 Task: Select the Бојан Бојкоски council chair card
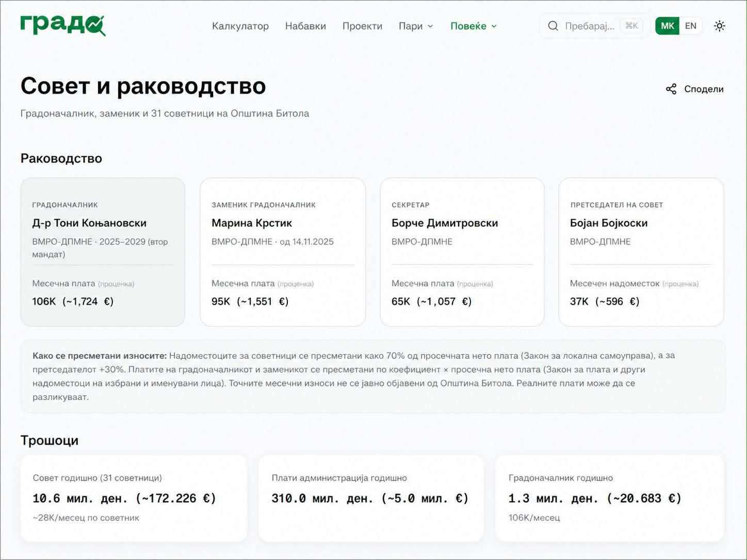(641, 252)
